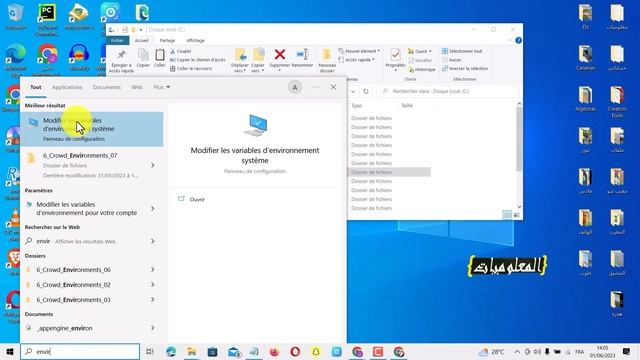Open Affichage ribbon tab in File Explorer

(x=195, y=40)
